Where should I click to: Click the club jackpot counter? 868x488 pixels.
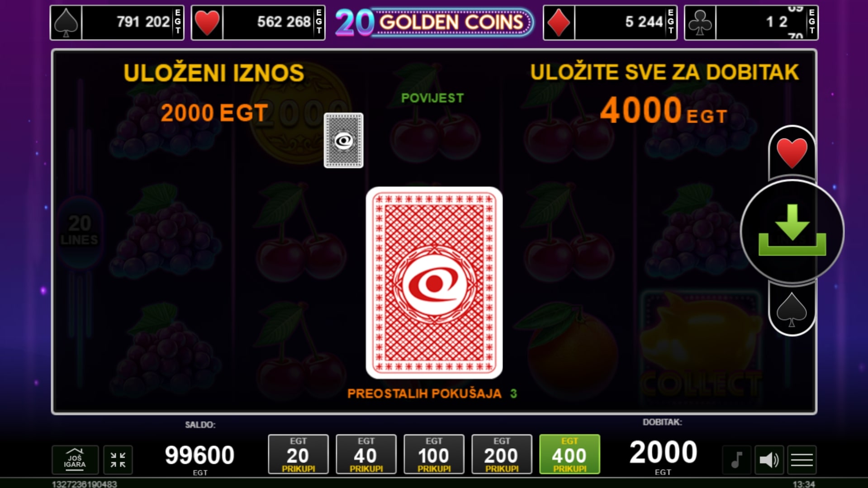(751, 22)
